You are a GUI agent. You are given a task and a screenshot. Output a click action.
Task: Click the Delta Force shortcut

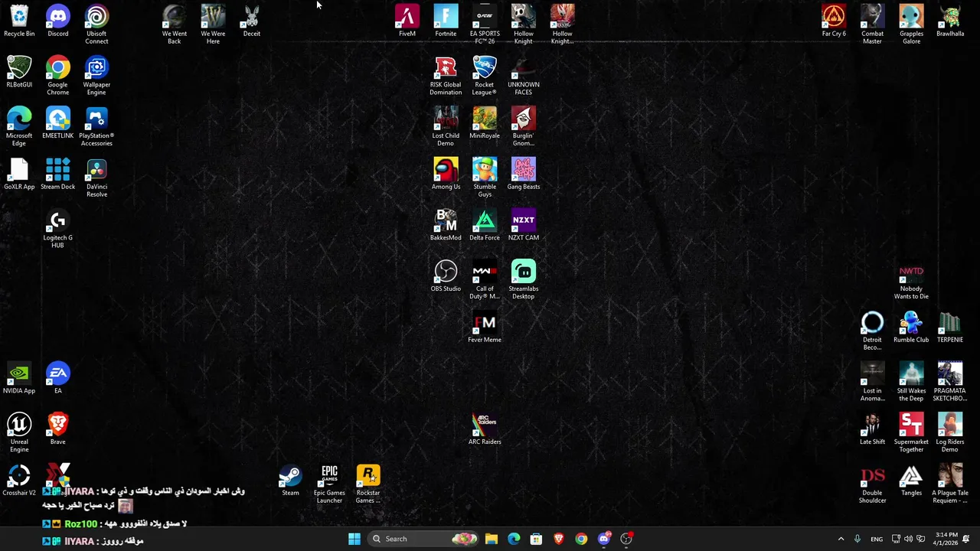(485, 226)
